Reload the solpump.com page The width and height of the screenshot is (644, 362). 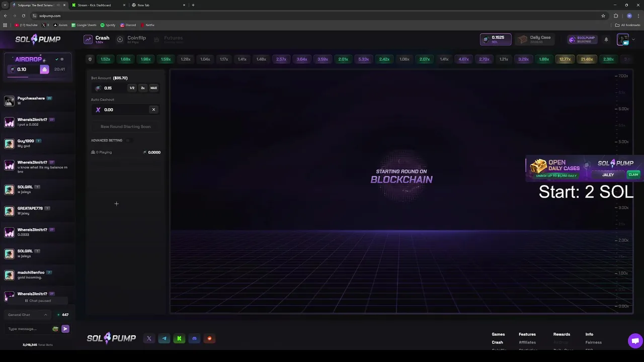23,16
